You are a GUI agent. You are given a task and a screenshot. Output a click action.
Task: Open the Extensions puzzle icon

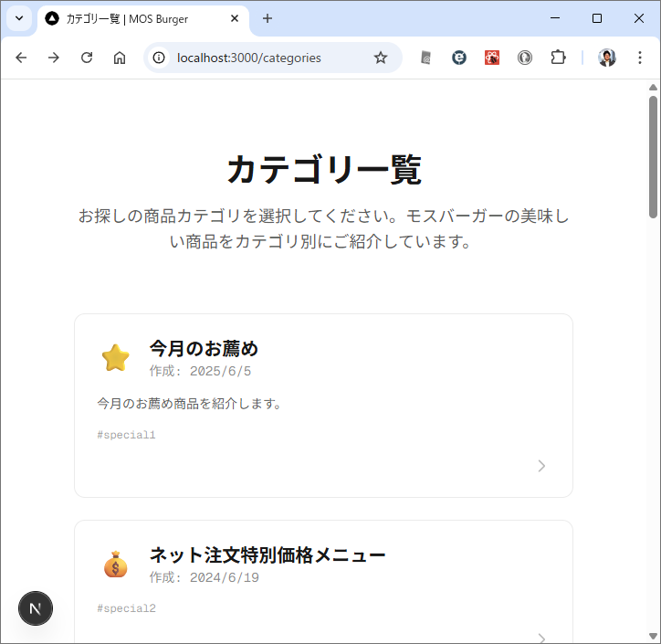pos(558,58)
